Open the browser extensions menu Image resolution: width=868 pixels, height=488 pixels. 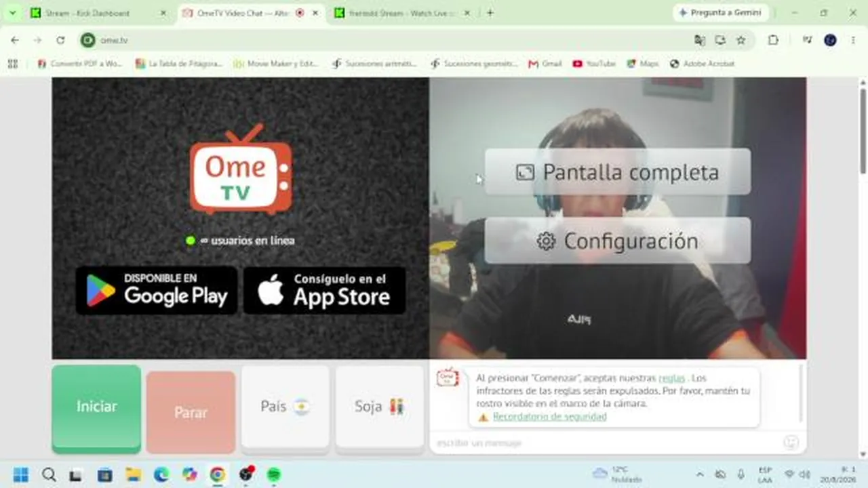773,40
